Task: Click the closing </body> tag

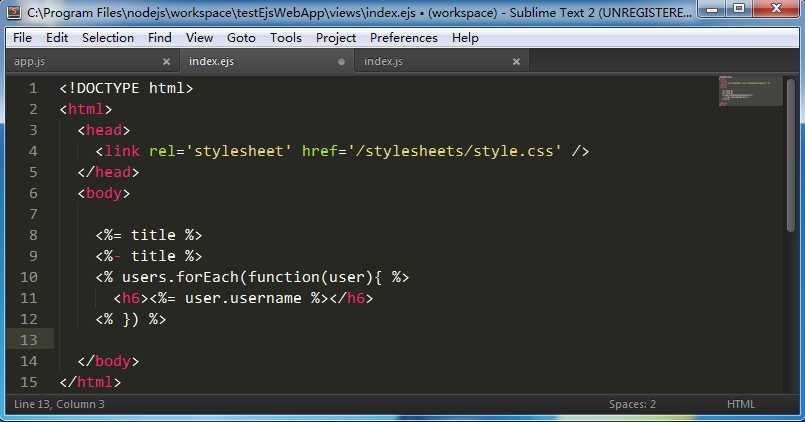Action: (x=108, y=361)
